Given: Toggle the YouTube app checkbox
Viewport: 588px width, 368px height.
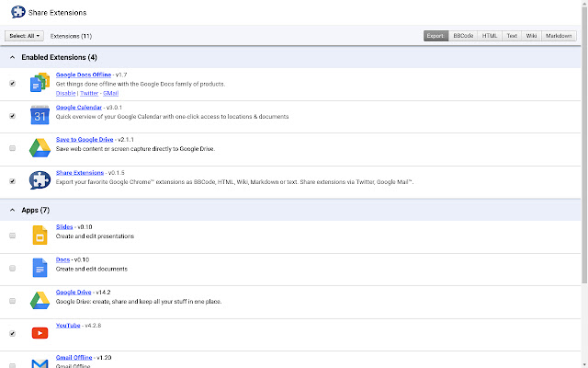Looking at the screenshot, I should click(12, 333).
